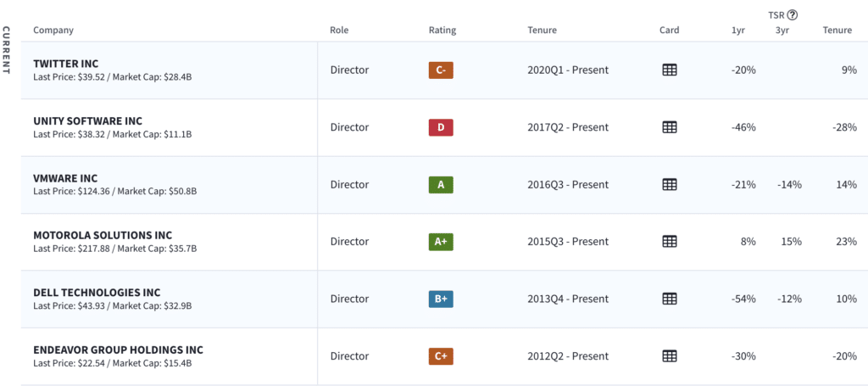Click Dell's 1yr TSR value -54%

[x=743, y=299]
